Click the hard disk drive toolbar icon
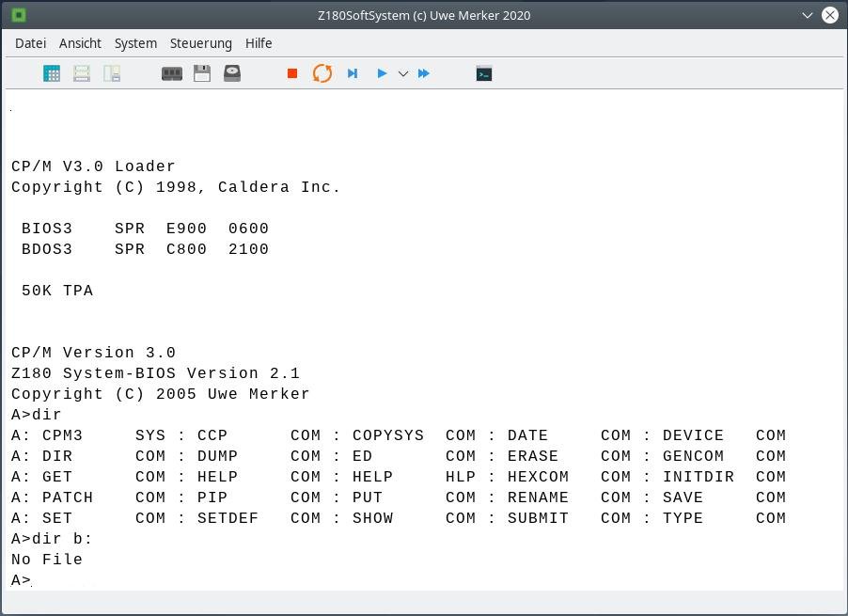The height and width of the screenshot is (616, 848). click(232, 73)
